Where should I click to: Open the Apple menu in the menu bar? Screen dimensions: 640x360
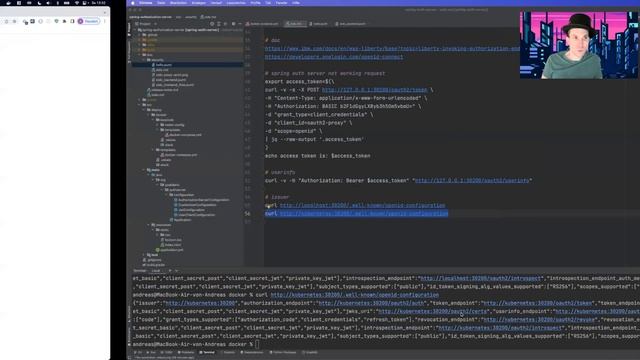click(x=133, y=3)
